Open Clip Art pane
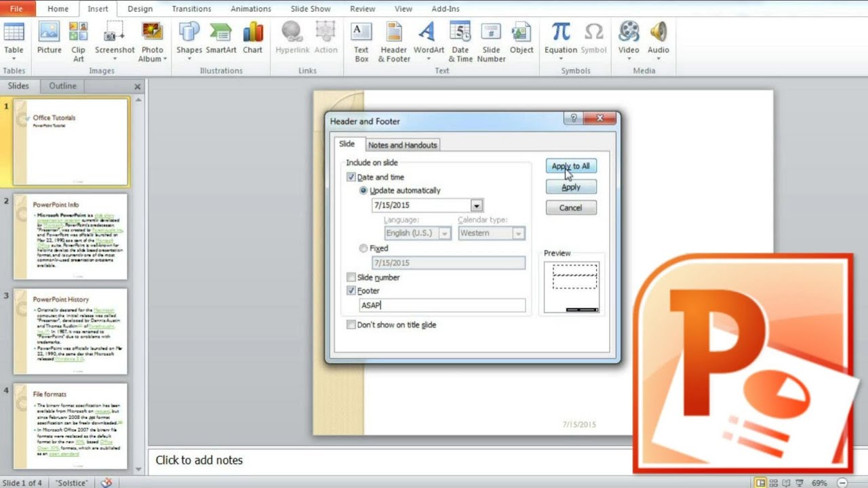Screen dimensions: 868x488 (79, 42)
